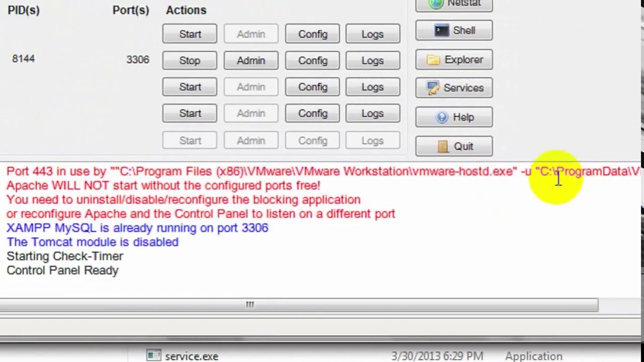The image size is (644, 362).
Task: Click the "Apache WILL NOT start" log line
Action: point(164,186)
